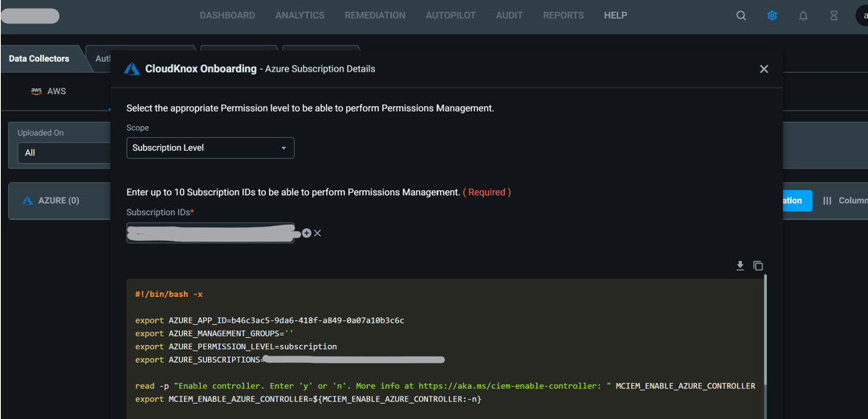Open AUTOPILOT in the top navigation
The image size is (868, 419).
pyautogui.click(x=450, y=15)
